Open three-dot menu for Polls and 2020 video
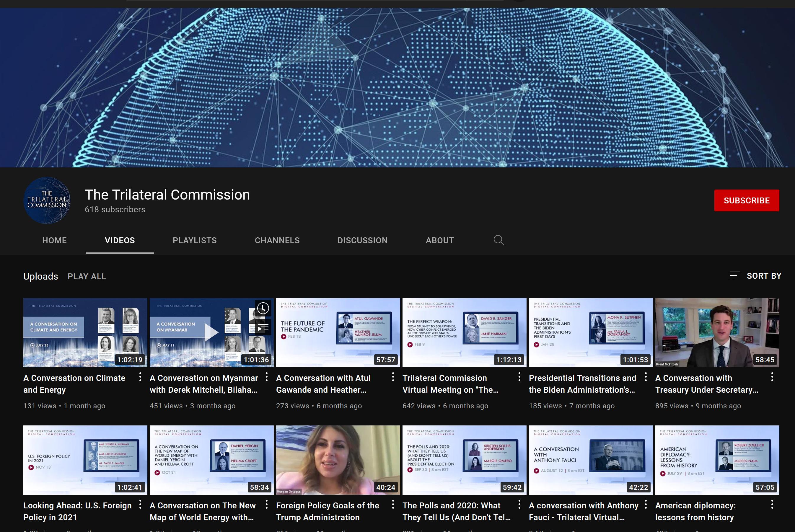Image resolution: width=795 pixels, height=532 pixels. [519, 505]
